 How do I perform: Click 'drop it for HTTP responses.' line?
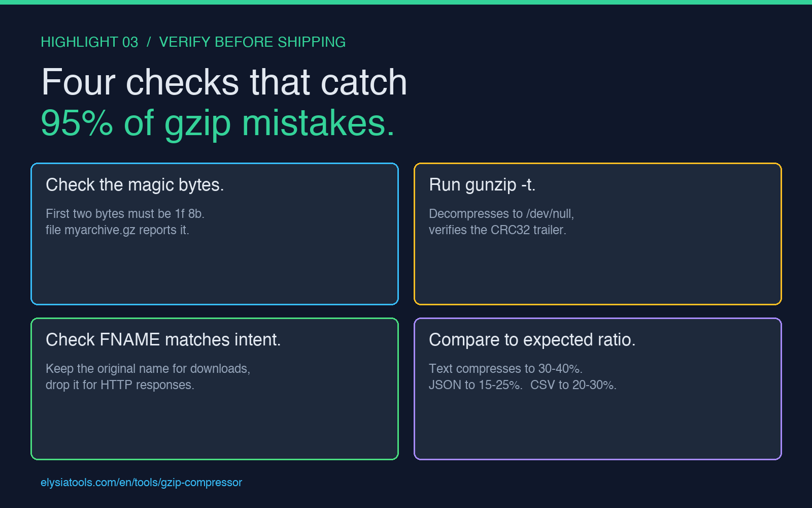120,385
